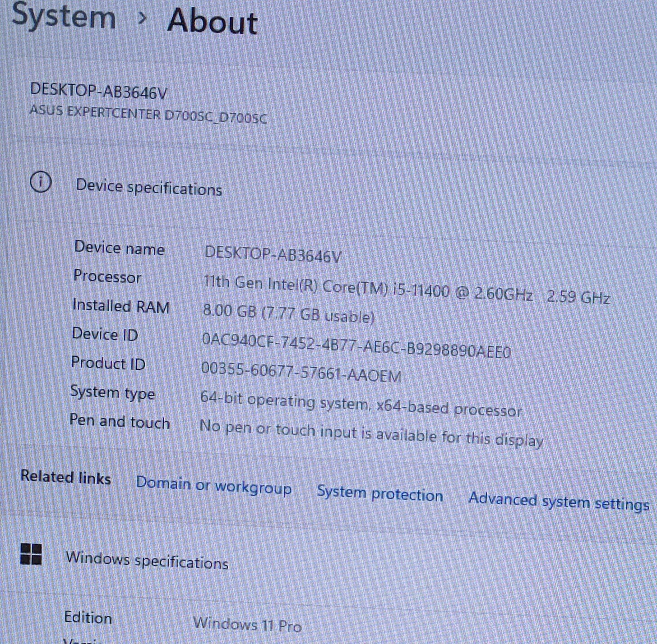657x644 pixels.
Task: Click the Pen and touch value text
Action: [371, 432]
